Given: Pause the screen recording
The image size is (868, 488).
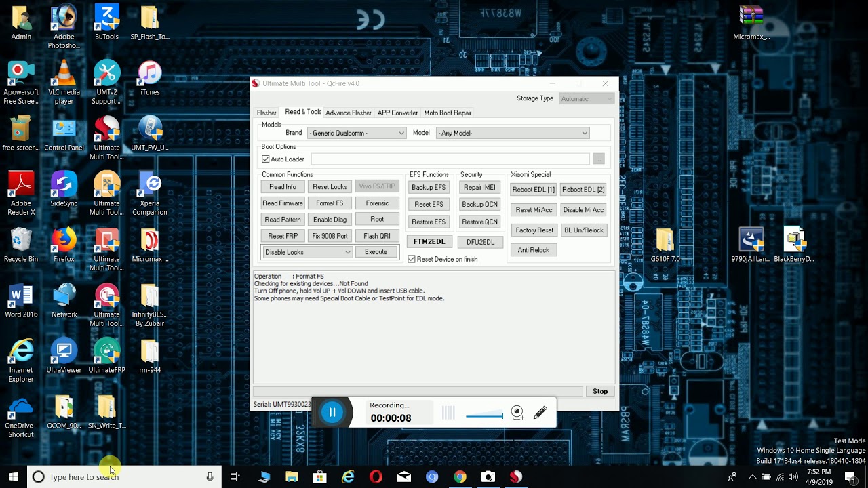Looking at the screenshot, I should (332, 412).
